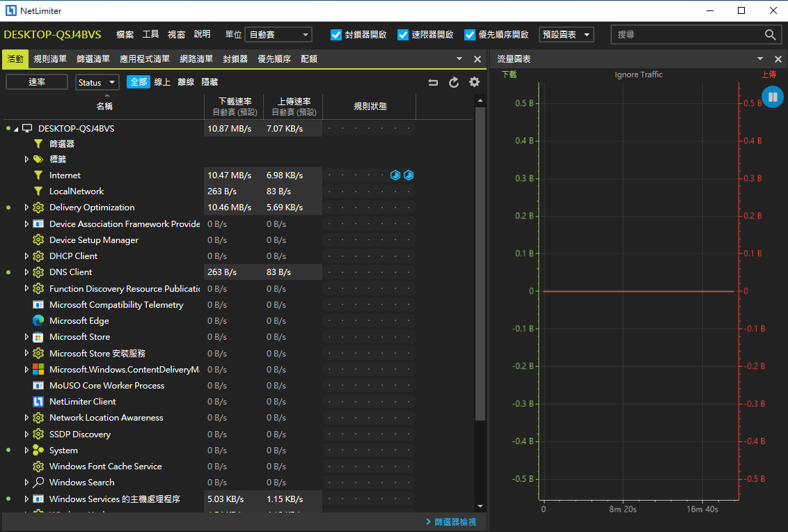Expand the Delivery Optimization tree node
788x532 pixels.
26,208
